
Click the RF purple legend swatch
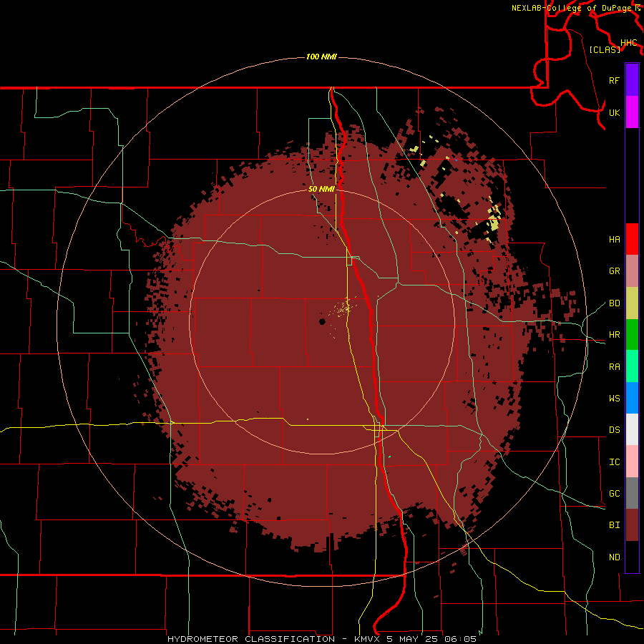point(632,80)
